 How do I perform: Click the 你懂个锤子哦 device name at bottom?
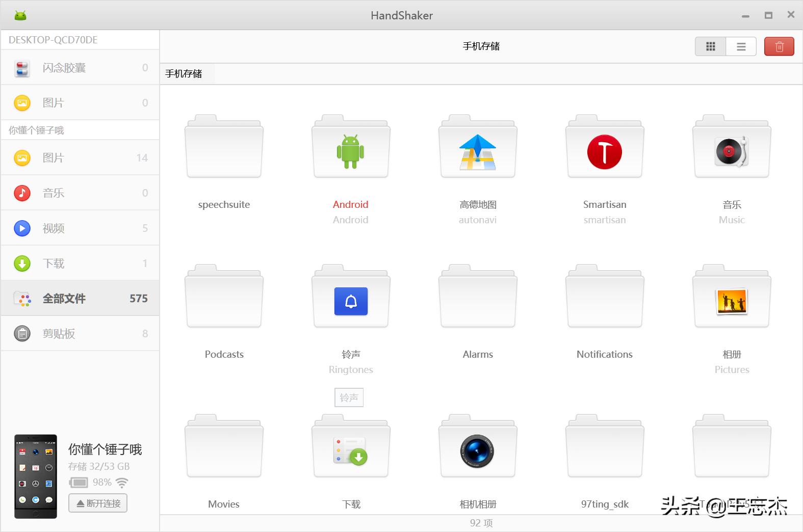(105, 449)
